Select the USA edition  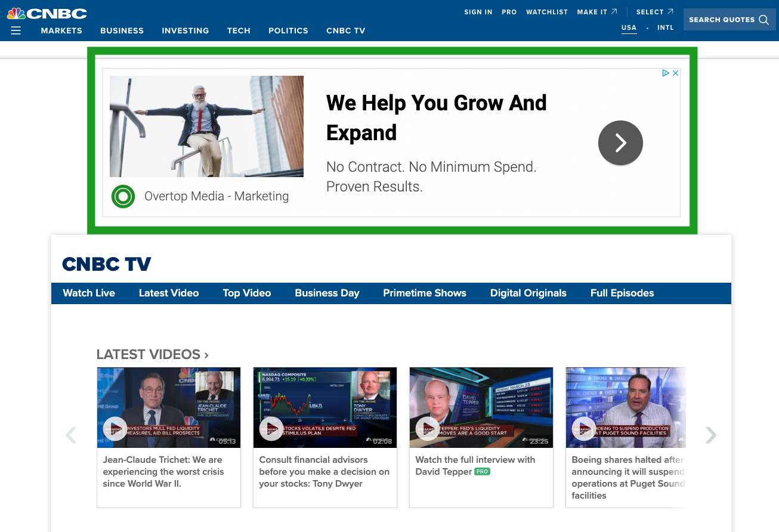point(629,28)
